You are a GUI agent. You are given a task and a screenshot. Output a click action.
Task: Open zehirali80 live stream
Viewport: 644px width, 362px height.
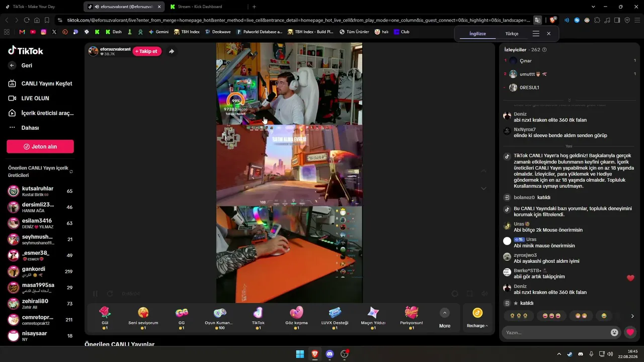pyautogui.click(x=40, y=304)
